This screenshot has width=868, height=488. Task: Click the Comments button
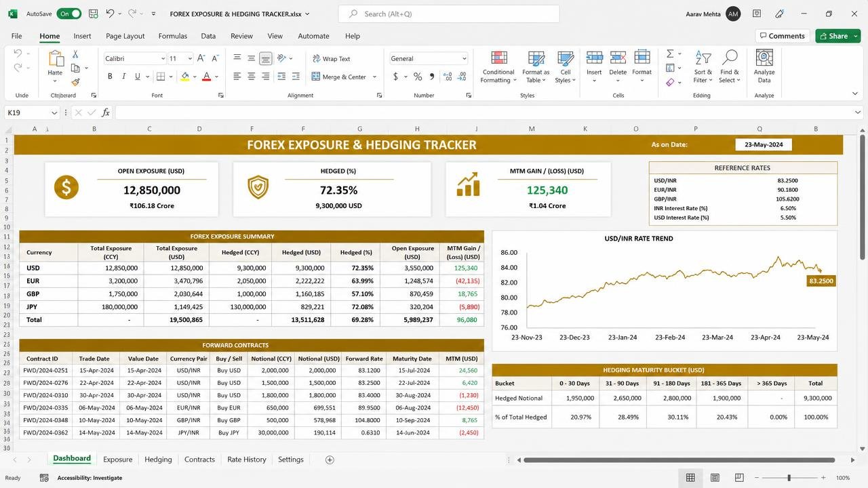783,36
